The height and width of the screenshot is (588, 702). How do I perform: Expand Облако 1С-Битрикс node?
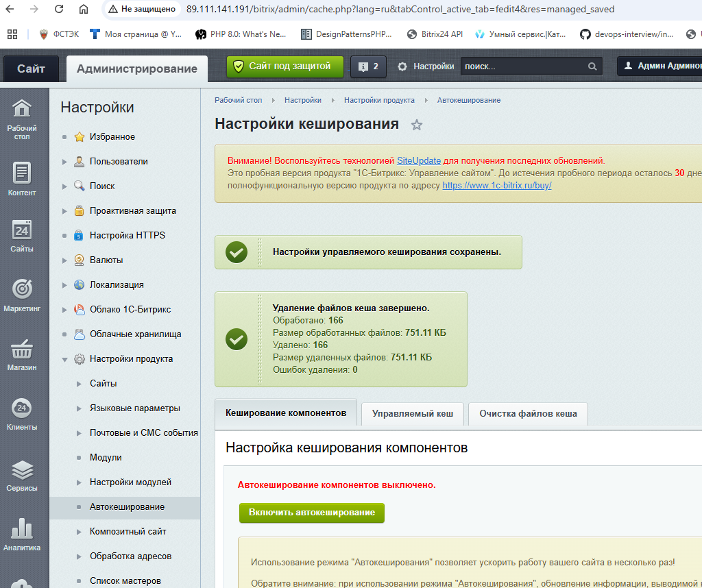click(x=64, y=309)
